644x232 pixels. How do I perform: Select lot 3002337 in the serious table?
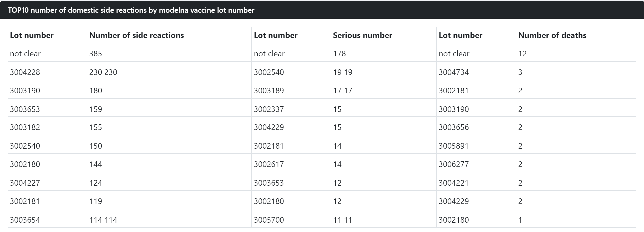pos(269,109)
